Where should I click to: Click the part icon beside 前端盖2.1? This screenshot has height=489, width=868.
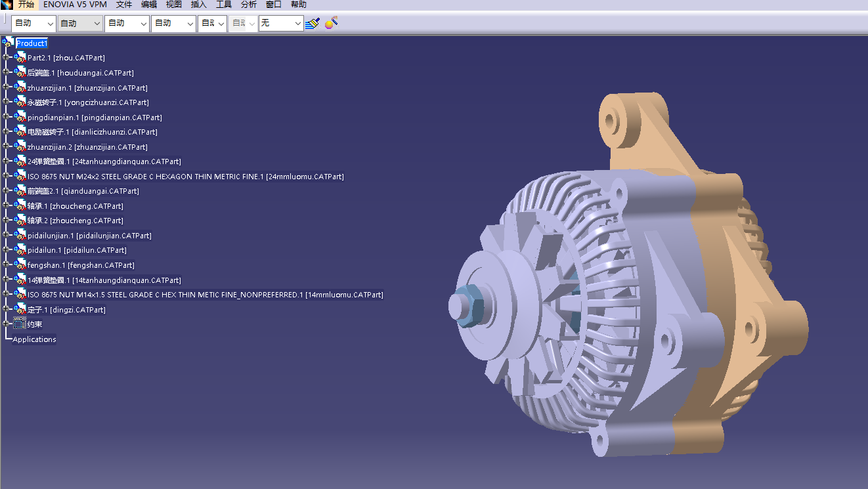coord(20,190)
